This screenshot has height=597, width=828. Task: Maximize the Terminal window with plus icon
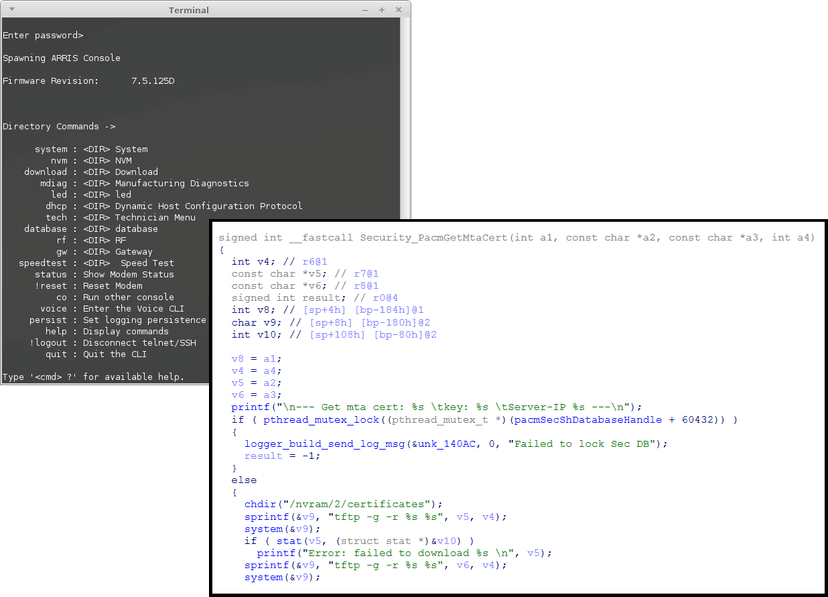[x=382, y=10]
